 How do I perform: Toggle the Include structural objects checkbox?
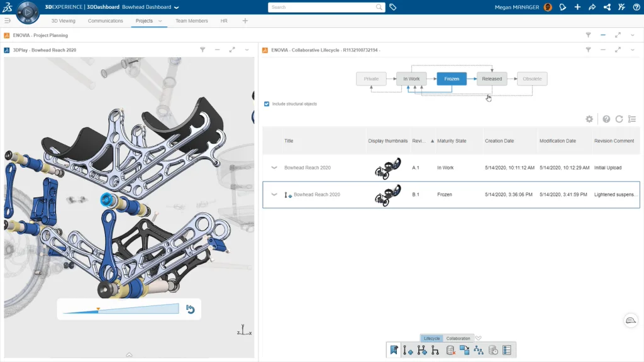(x=267, y=104)
